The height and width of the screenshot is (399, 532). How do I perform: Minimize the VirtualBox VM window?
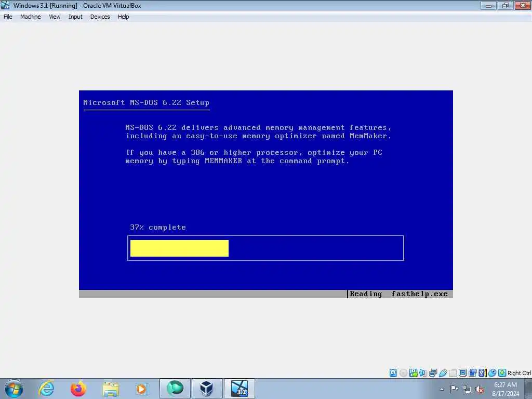[x=488, y=5]
